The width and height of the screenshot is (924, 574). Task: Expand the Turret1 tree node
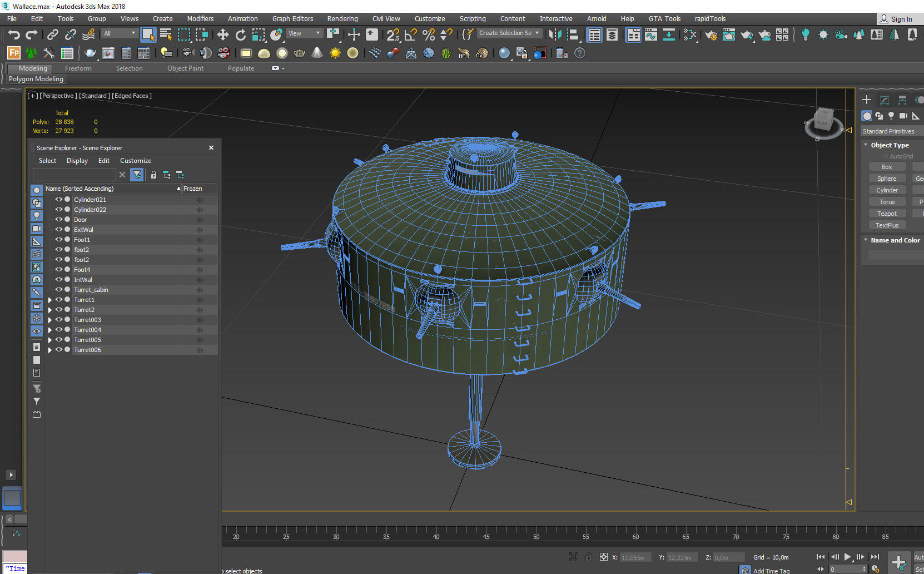tap(50, 300)
